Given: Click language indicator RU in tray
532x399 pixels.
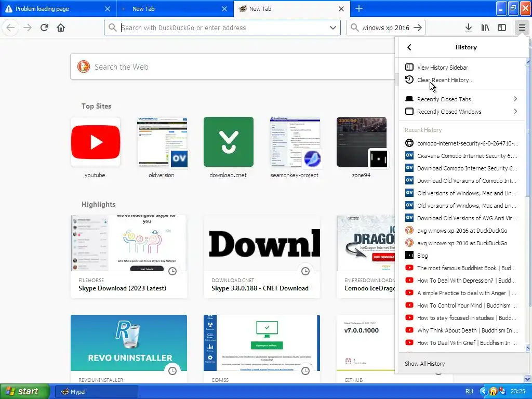Looking at the screenshot, I should coord(469,392).
